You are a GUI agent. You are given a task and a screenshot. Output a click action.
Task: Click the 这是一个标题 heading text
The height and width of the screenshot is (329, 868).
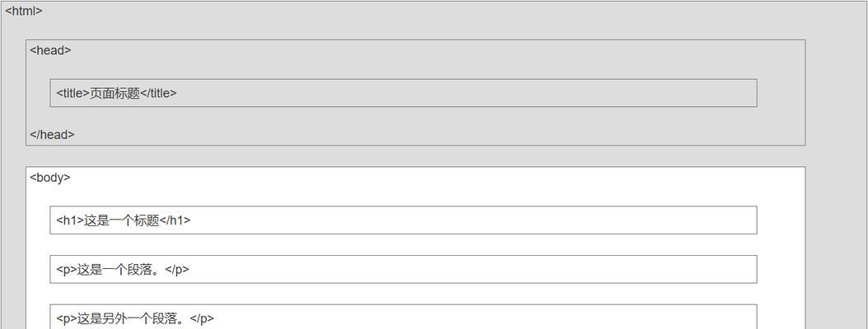click(x=122, y=220)
